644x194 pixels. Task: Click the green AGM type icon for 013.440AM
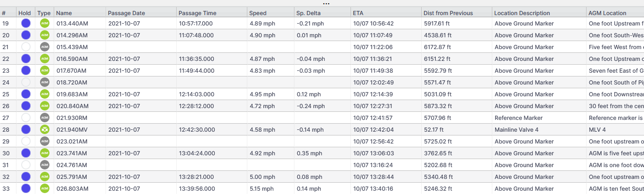45,23
